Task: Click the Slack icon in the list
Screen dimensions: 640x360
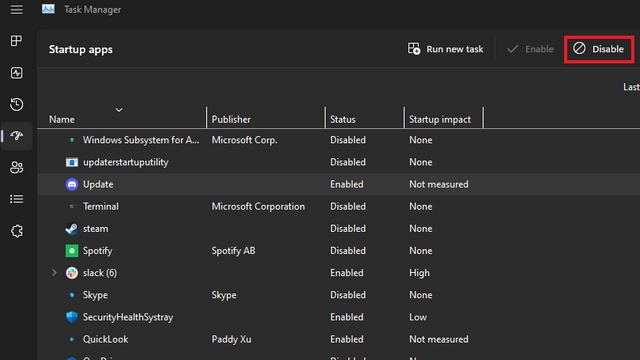Action: pos(72,273)
